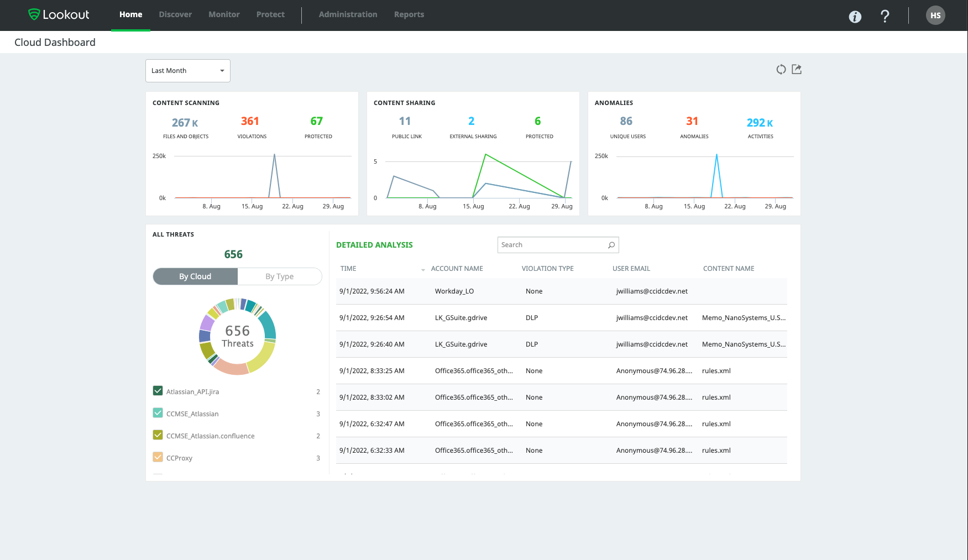Open help via question mark icon

(x=885, y=16)
